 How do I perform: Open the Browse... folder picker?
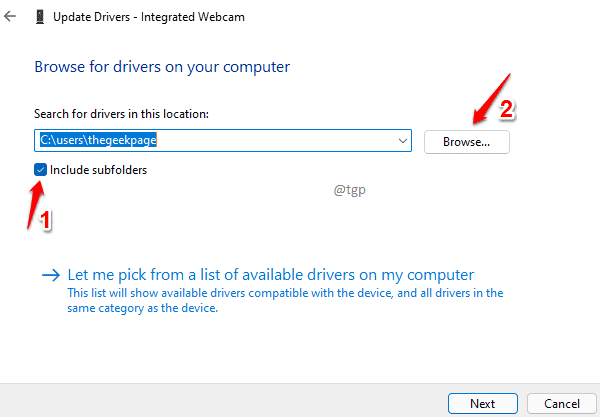coord(466,142)
